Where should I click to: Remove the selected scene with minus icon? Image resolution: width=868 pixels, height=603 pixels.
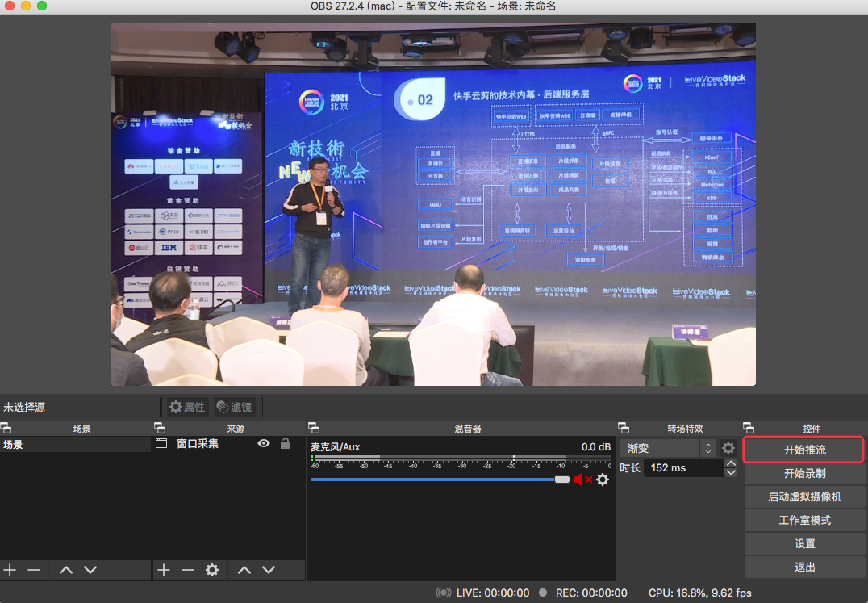pos(34,570)
